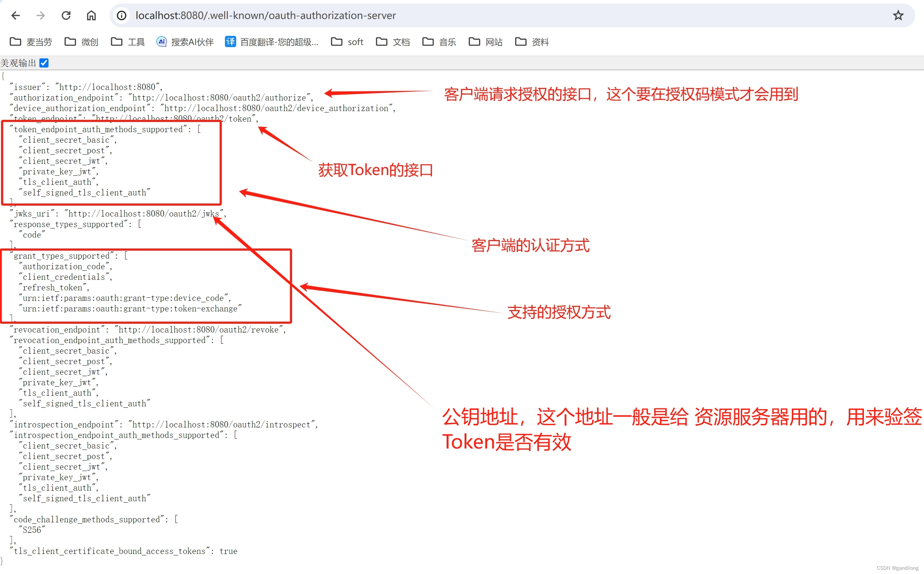924x574 pixels.
Task: Bookmark this page with the star icon
Action: coord(898,15)
